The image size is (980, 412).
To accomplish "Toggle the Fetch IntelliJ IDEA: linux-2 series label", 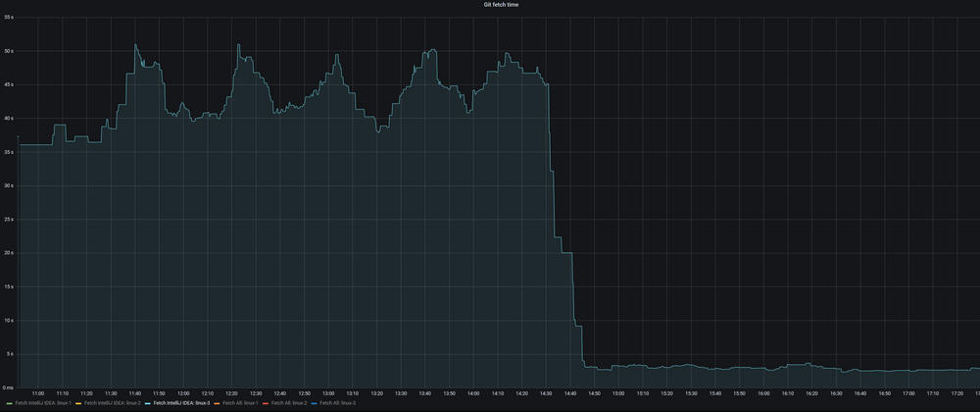I will (x=113, y=403).
